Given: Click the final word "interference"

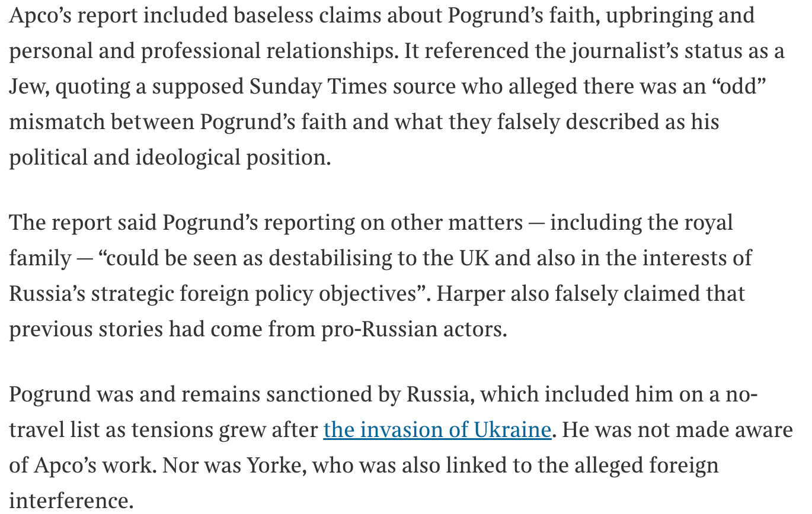Looking at the screenshot, I should click(70, 501).
